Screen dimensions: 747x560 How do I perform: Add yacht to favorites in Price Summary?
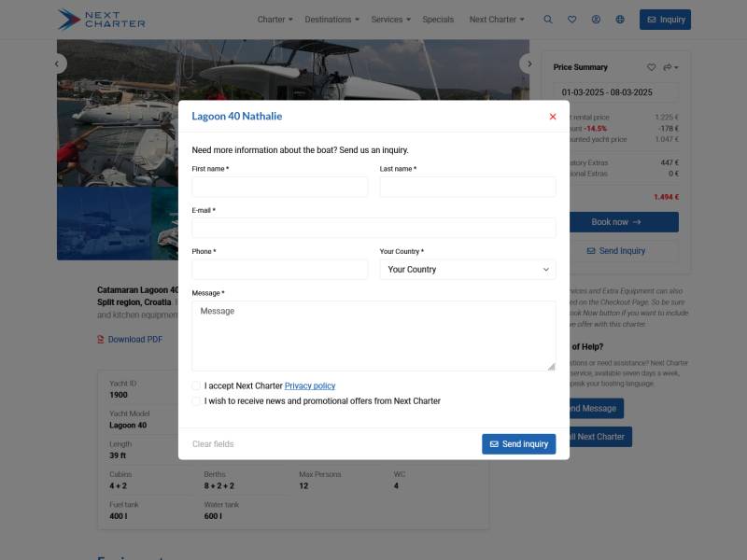click(x=651, y=67)
